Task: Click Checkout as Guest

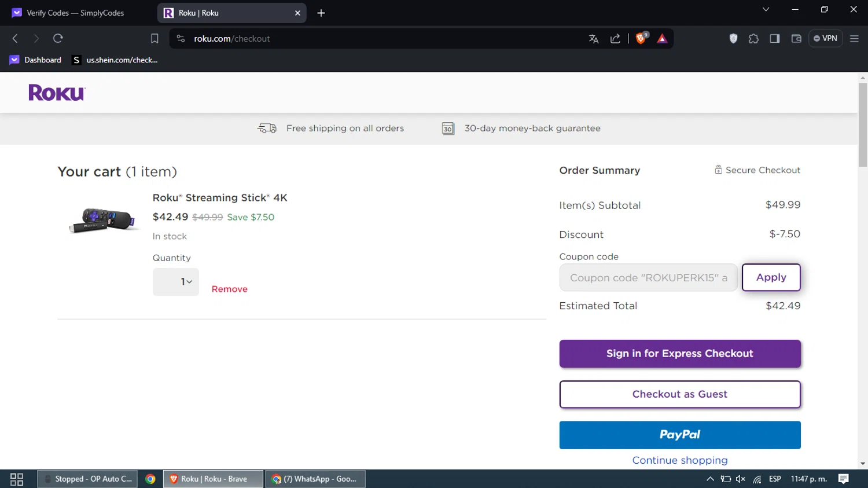Action: pyautogui.click(x=680, y=394)
